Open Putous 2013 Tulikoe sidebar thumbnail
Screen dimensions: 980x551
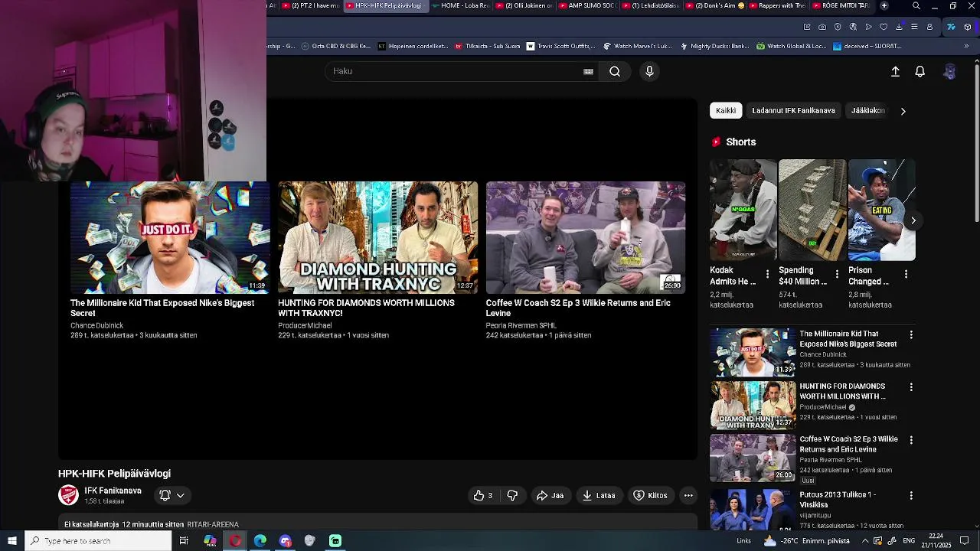[x=753, y=510]
